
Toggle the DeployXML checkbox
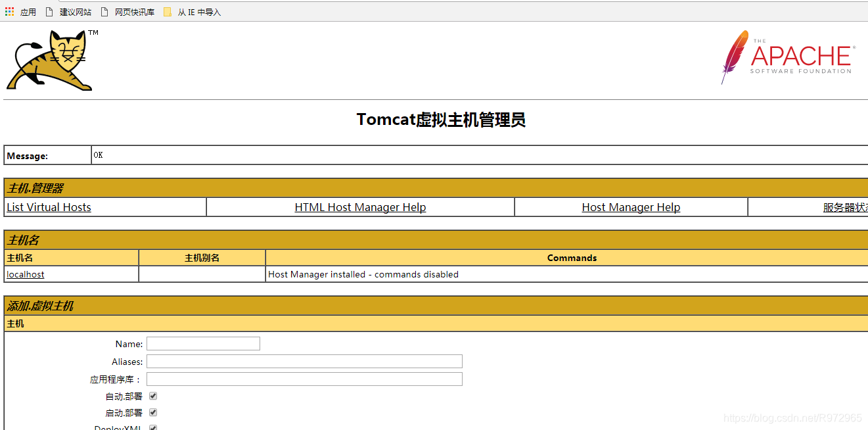pos(153,428)
